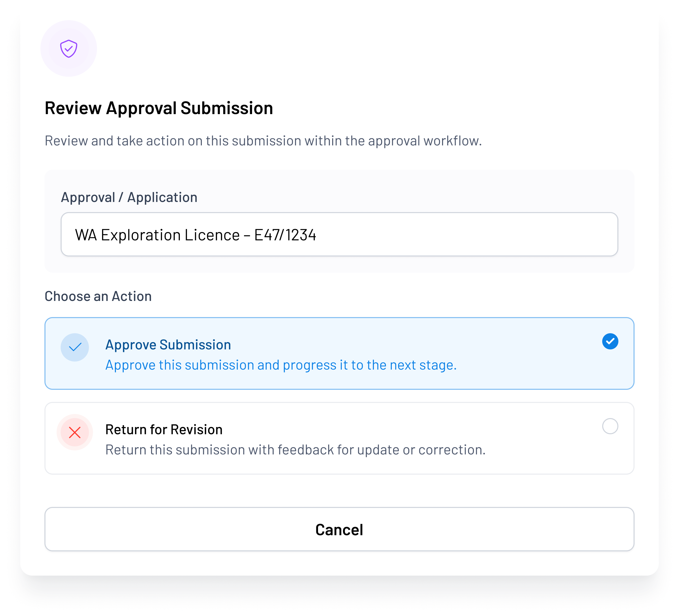Click the shield emblem inside the lavender circle
The image size is (679, 616).
pyautogui.click(x=68, y=48)
